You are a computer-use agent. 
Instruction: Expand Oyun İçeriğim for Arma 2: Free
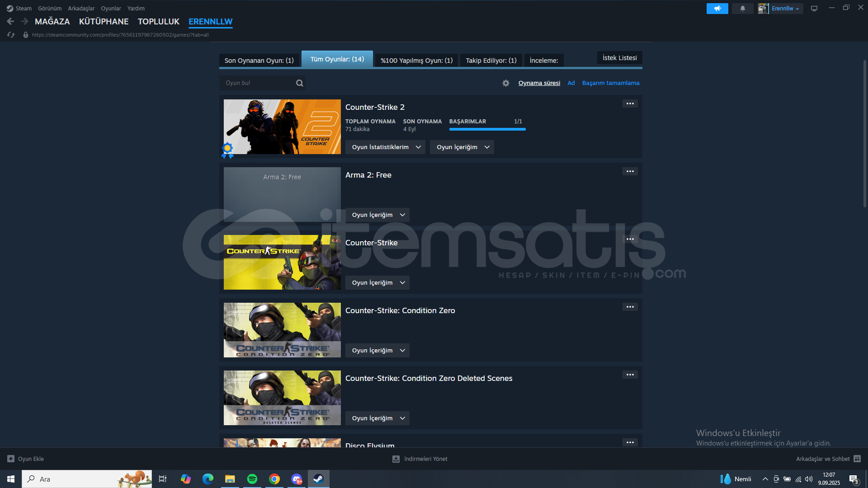point(377,215)
